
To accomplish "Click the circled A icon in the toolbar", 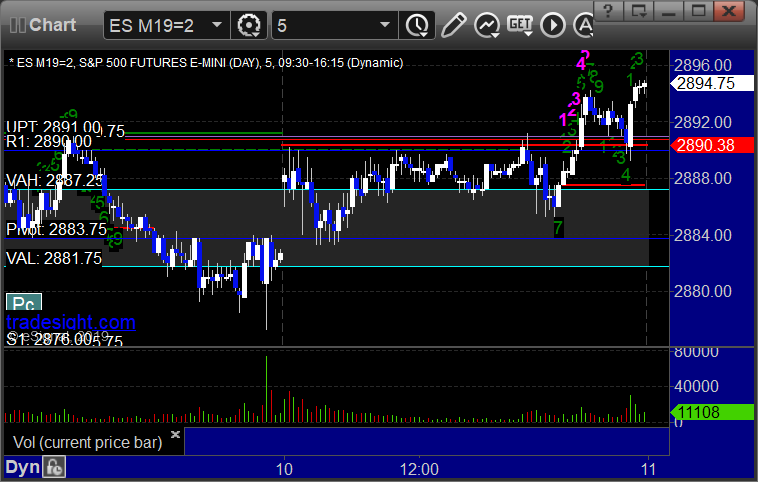I will [584, 25].
